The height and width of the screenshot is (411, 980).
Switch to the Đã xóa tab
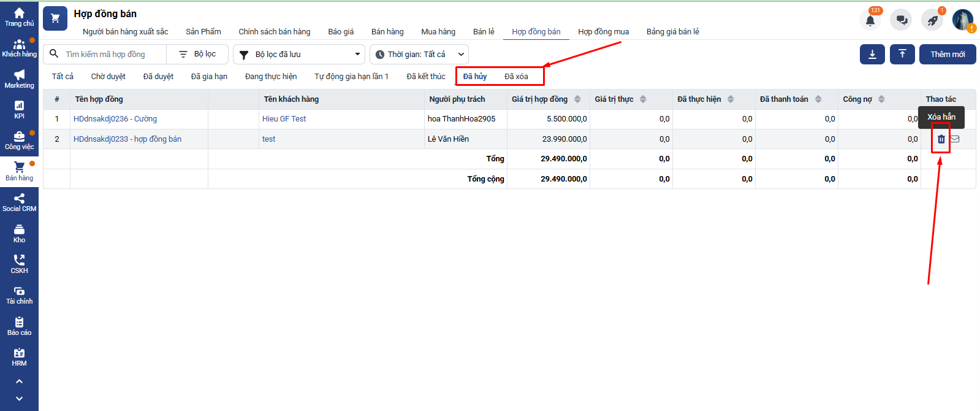tap(516, 77)
